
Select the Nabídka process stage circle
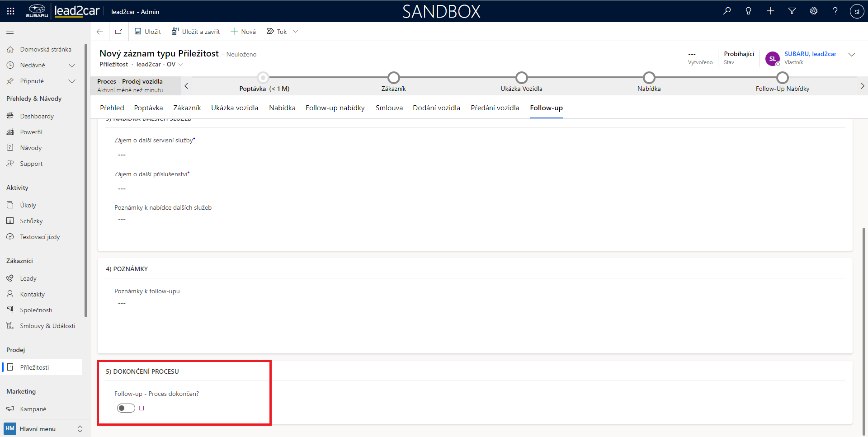(x=649, y=78)
